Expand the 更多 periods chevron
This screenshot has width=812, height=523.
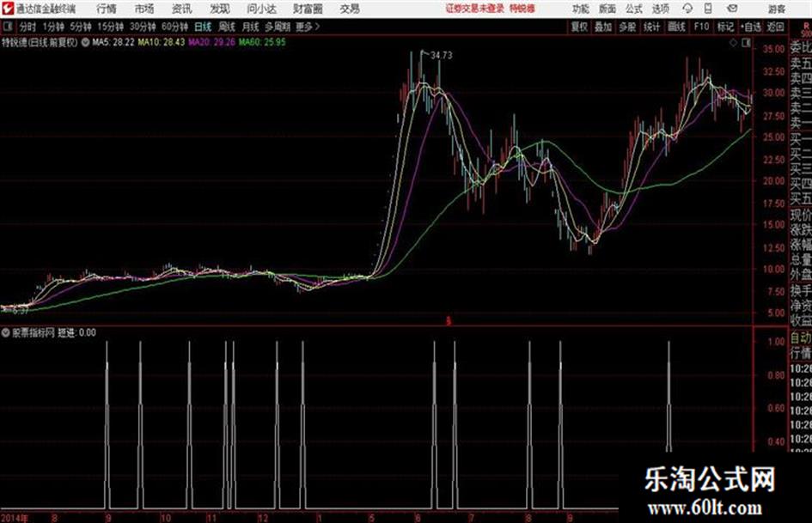click(317, 27)
